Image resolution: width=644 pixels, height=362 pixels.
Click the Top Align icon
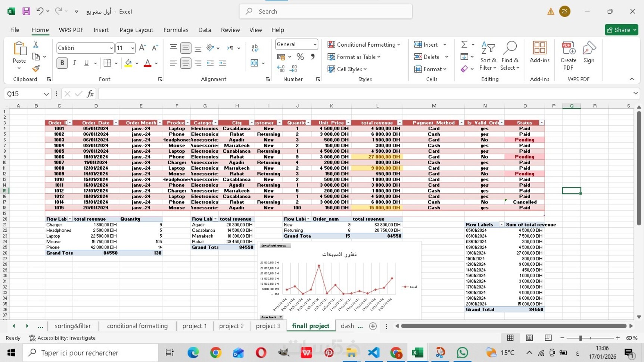173,48
